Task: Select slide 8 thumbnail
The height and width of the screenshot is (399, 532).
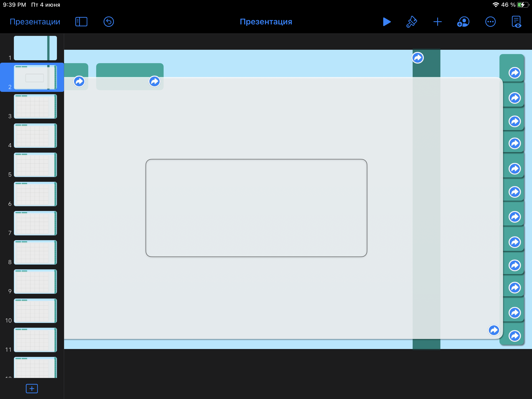Action: 35,252
